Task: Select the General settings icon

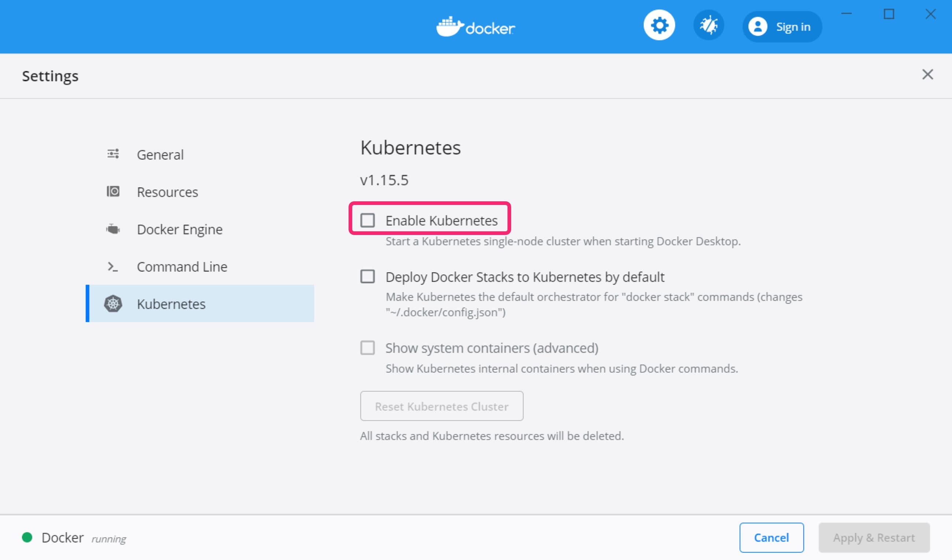Action: [112, 154]
